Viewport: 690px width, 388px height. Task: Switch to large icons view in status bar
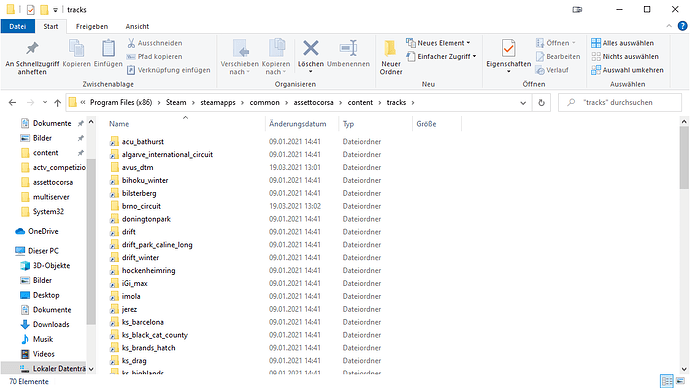(x=680, y=381)
